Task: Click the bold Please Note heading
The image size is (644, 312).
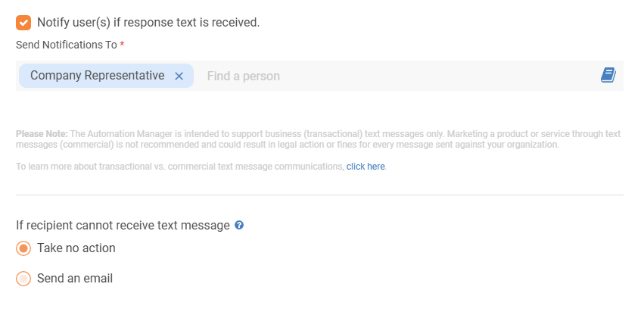Action: click(42, 134)
